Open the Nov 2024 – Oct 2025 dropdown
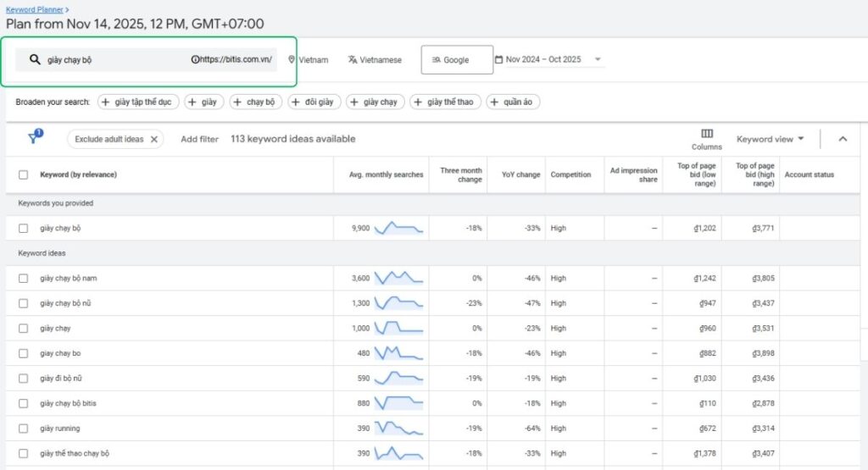Image resolution: width=868 pixels, height=470 pixels. [598, 60]
